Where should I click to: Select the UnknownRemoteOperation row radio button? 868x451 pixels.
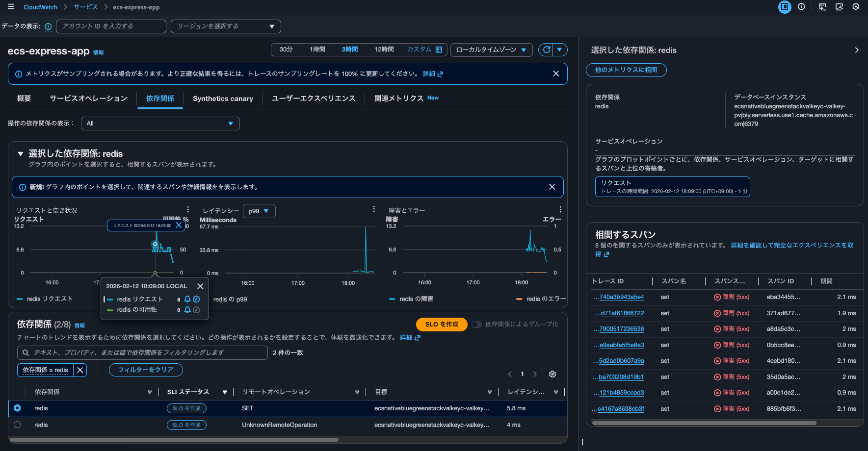pos(17,425)
